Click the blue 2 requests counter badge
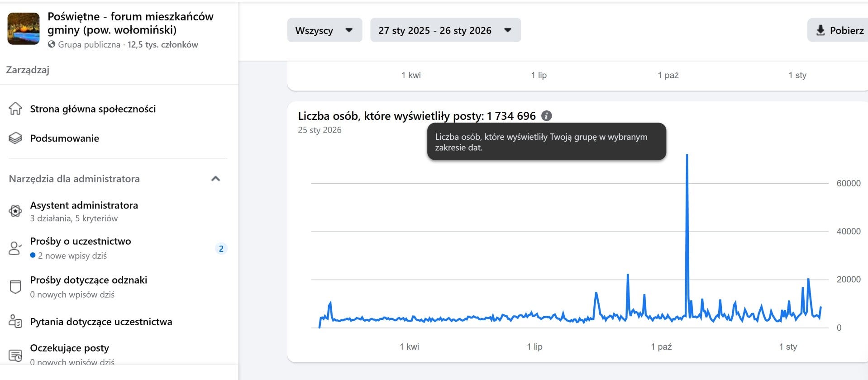The height and width of the screenshot is (380, 868). [x=221, y=249]
